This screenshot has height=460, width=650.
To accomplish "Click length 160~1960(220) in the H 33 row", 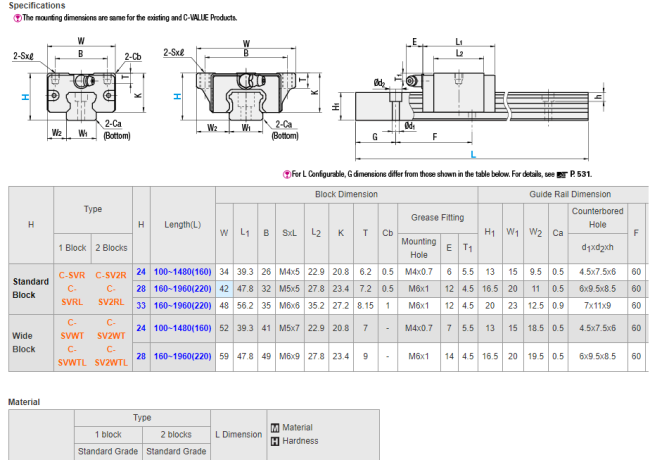I will (182, 305).
